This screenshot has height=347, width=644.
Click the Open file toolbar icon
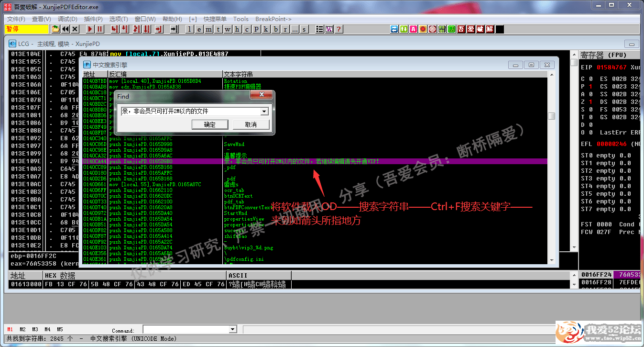click(x=55, y=29)
